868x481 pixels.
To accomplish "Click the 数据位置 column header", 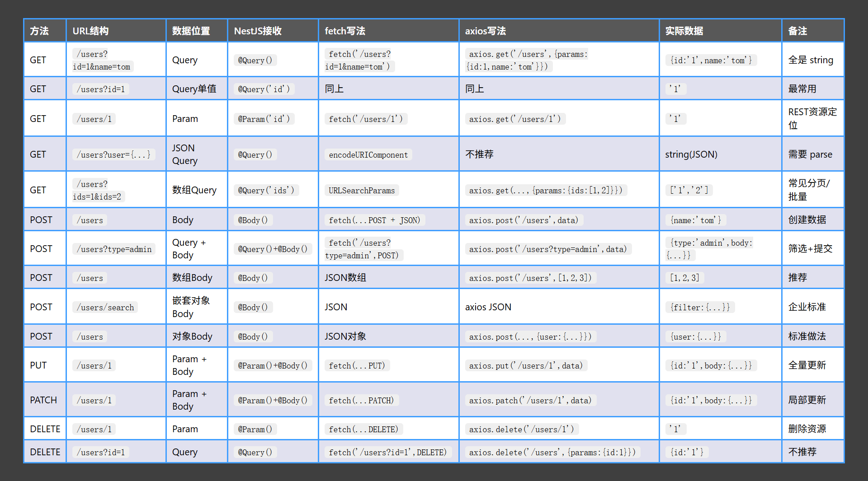I will point(197,31).
